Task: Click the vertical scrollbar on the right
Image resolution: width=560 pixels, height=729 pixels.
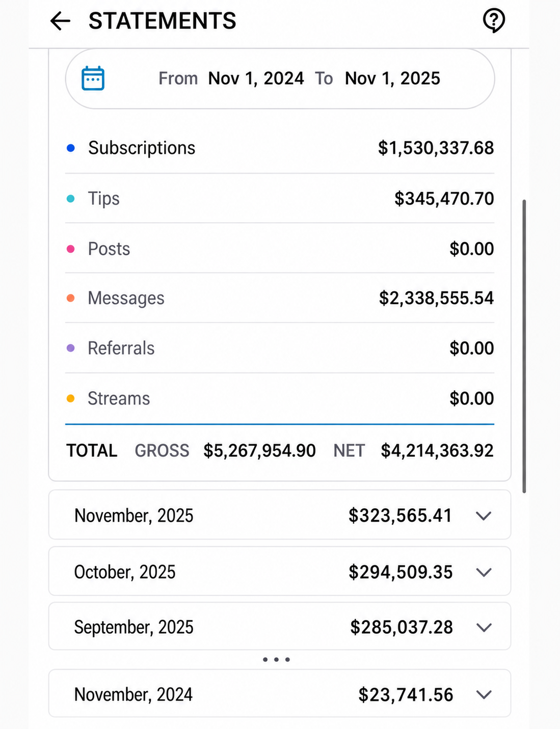Action: [524, 346]
